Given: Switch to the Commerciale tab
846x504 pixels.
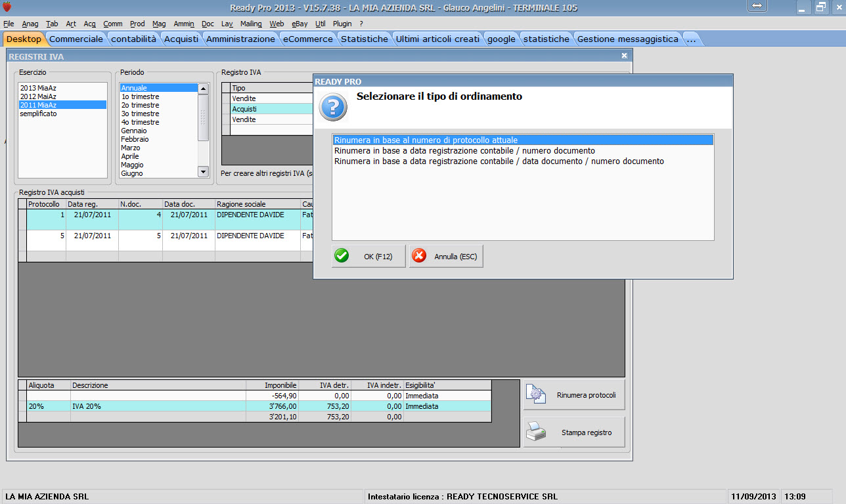Looking at the screenshot, I should (76, 39).
